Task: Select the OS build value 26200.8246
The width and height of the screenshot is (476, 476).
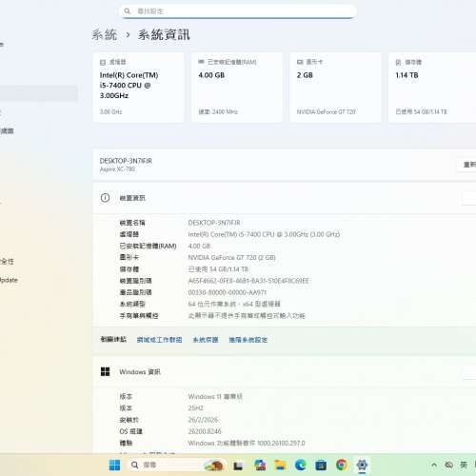Action: coord(205,431)
